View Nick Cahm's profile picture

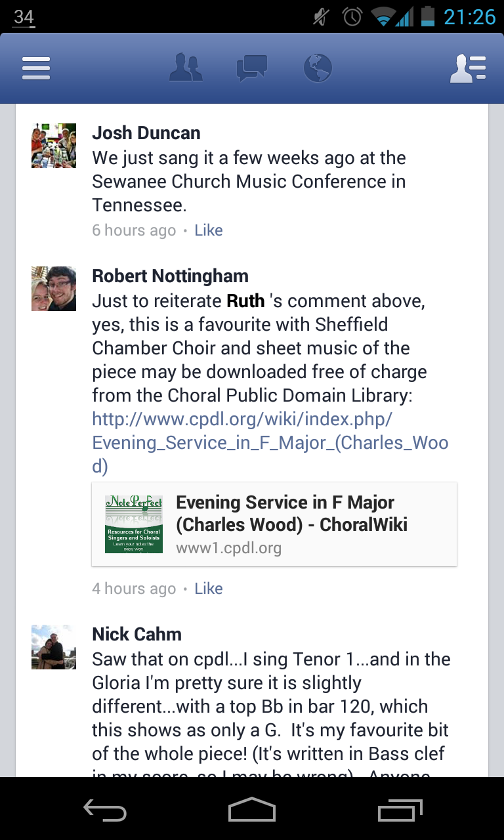54,647
